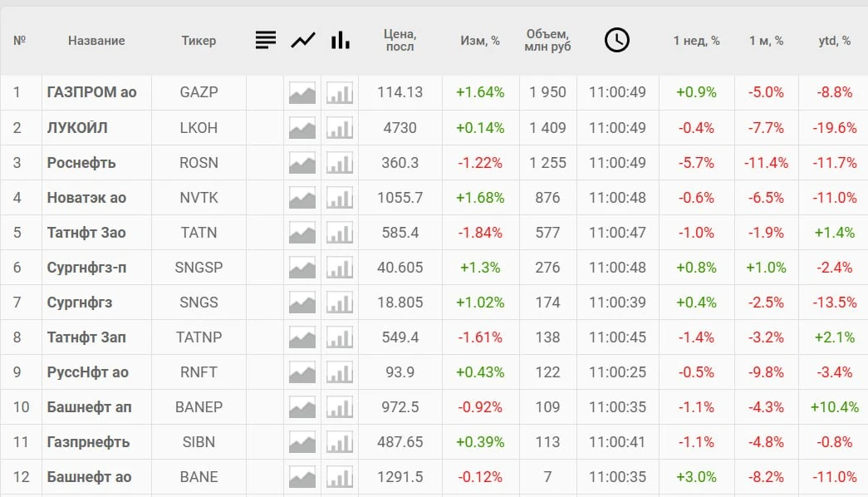Open the bar chart icon for ГАЗПРОМ ао

click(340, 92)
